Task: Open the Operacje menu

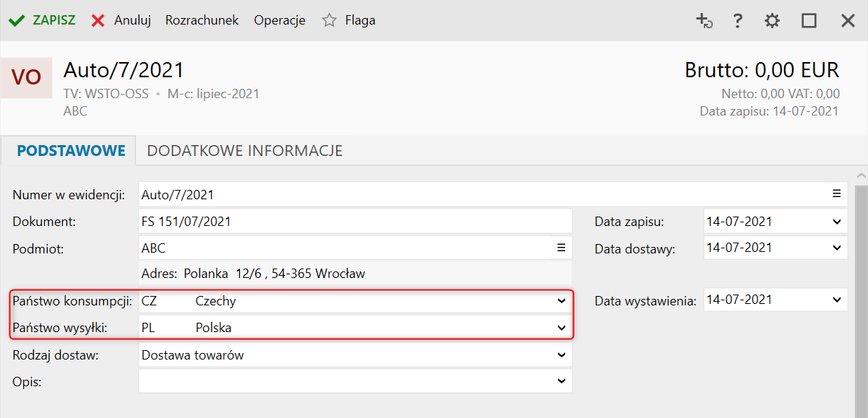Action: click(280, 21)
